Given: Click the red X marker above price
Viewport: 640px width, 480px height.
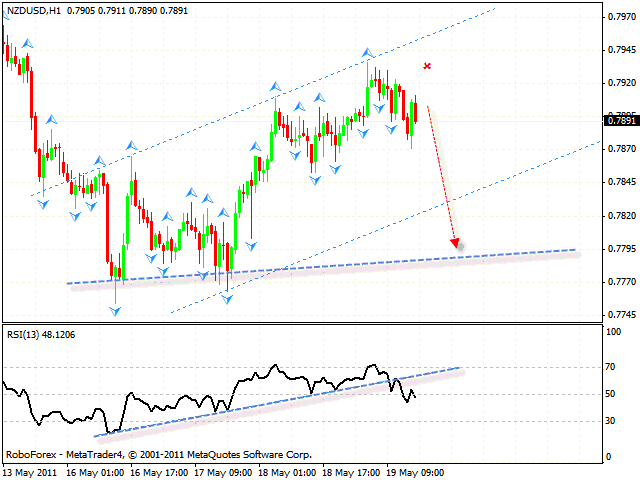Looking at the screenshot, I should (x=428, y=66).
